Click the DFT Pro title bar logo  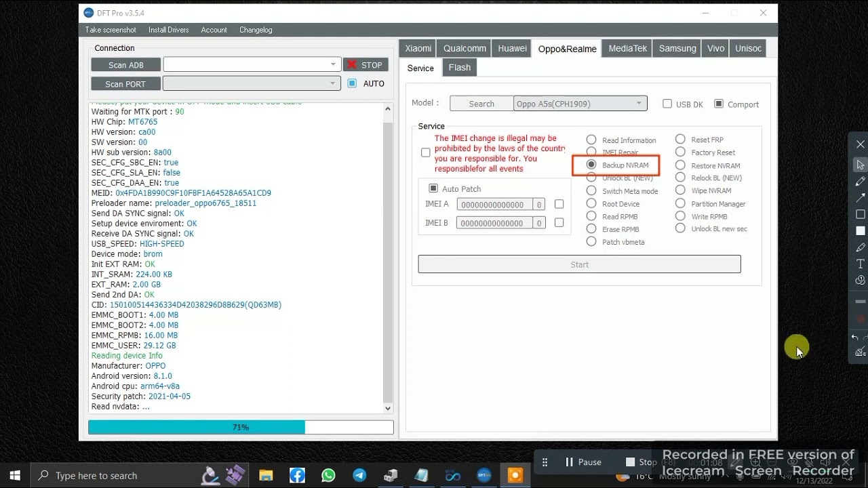click(89, 13)
